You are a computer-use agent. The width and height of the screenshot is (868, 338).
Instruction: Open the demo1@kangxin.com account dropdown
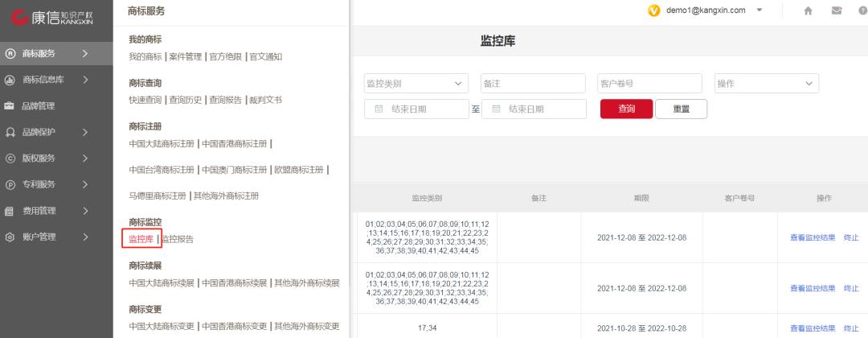pos(760,10)
